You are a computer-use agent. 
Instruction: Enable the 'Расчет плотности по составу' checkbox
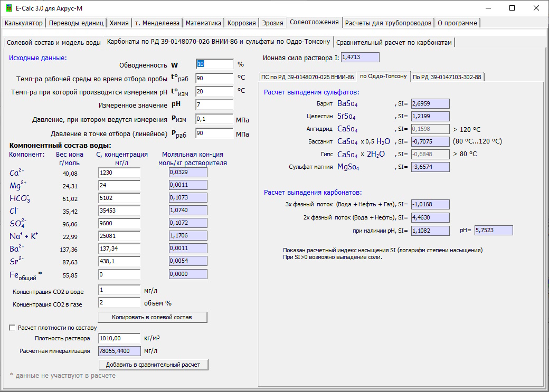pyautogui.click(x=13, y=328)
